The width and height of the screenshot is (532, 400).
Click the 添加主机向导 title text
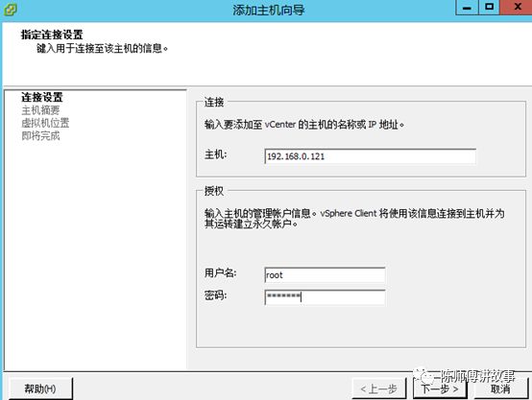(x=268, y=11)
